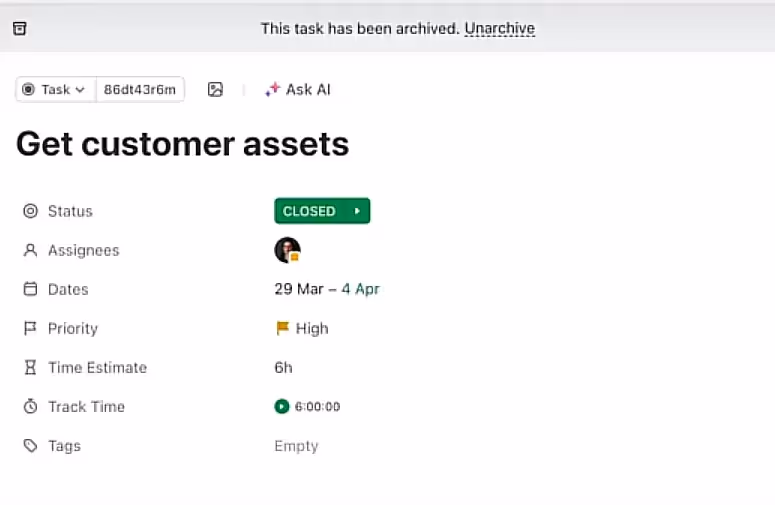
Task: Open the Task type dropdown
Action: tap(56, 89)
